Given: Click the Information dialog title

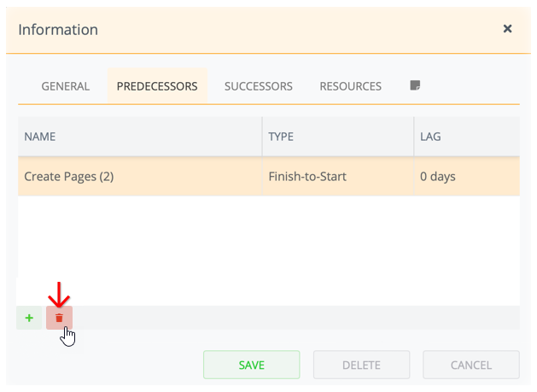Looking at the screenshot, I should click(58, 30).
